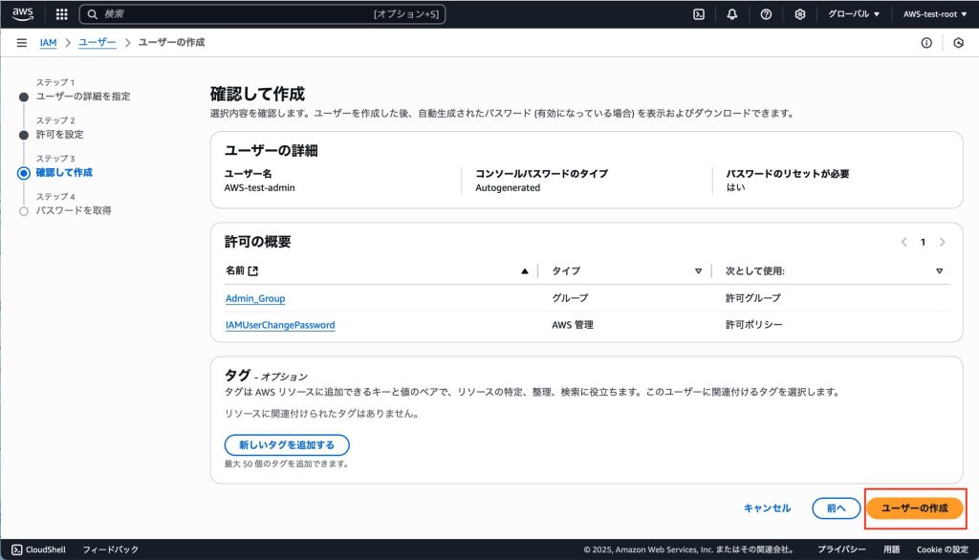Click the 許可ポリシー cell
Screen dimensions: 979x560
point(753,325)
